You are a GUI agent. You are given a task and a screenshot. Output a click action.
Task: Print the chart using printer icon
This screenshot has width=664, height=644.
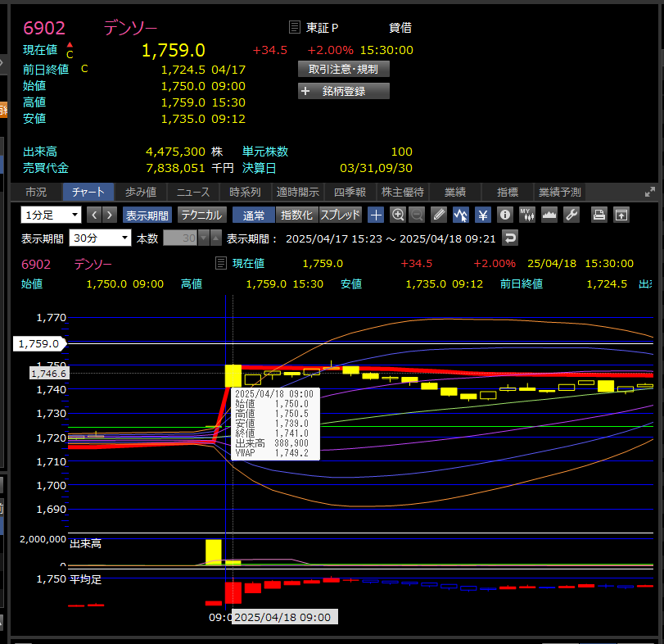pos(599,215)
